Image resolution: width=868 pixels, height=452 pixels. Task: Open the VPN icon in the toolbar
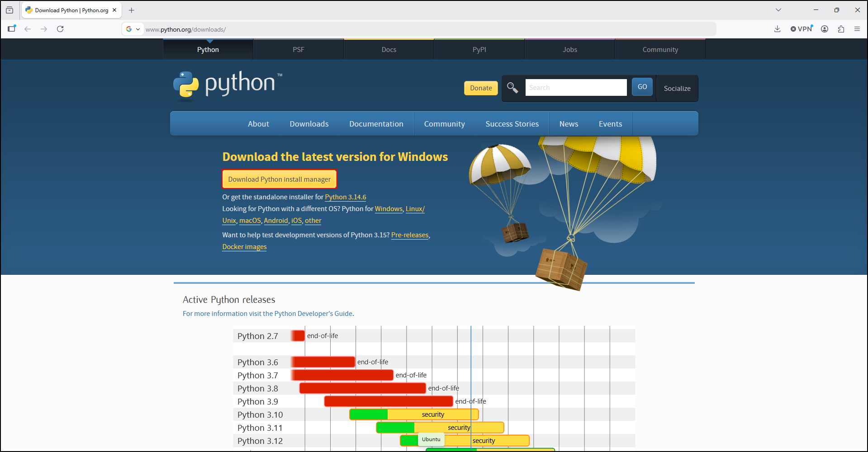802,29
